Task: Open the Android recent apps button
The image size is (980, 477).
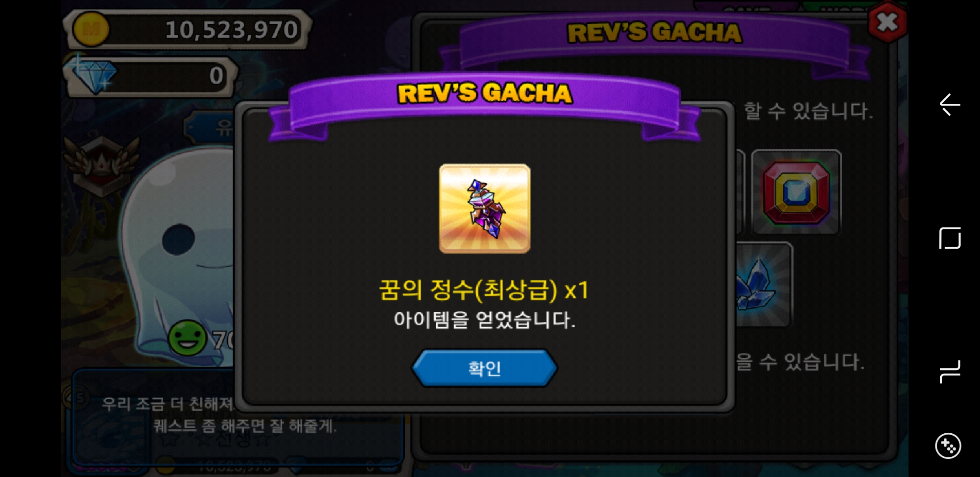Action: [950, 372]
